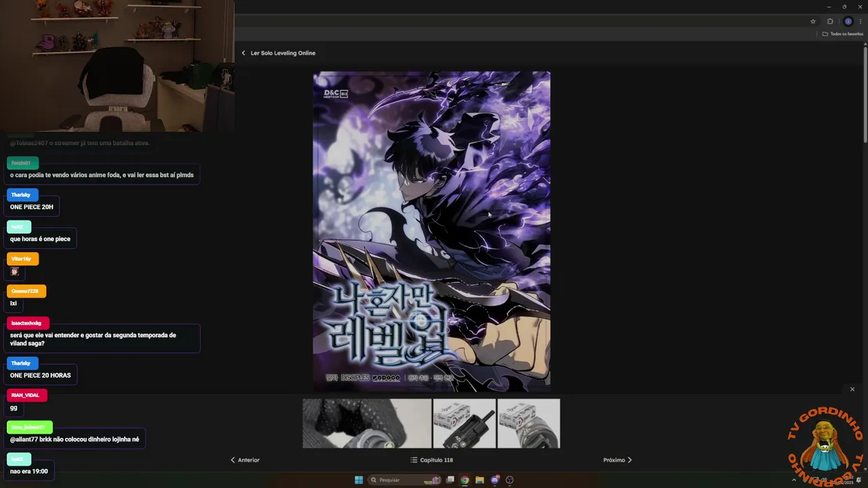Click the chat message about viland saga
Screen dimensions: 868x488
point(102,339)
